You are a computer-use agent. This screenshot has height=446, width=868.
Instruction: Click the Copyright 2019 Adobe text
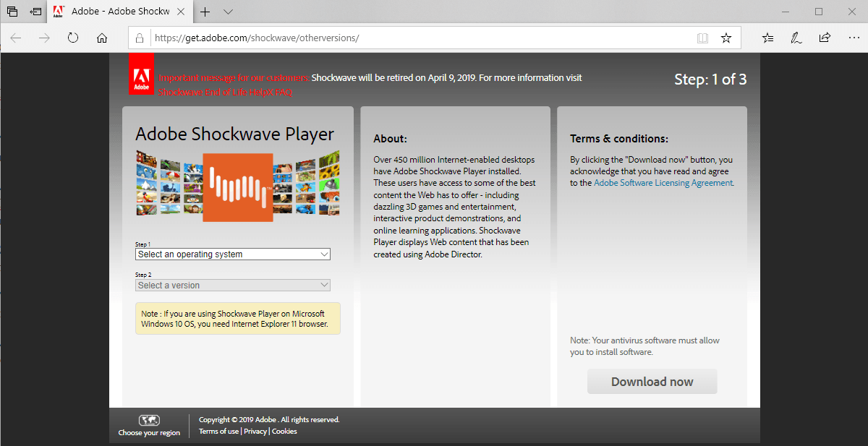[269, 419]
